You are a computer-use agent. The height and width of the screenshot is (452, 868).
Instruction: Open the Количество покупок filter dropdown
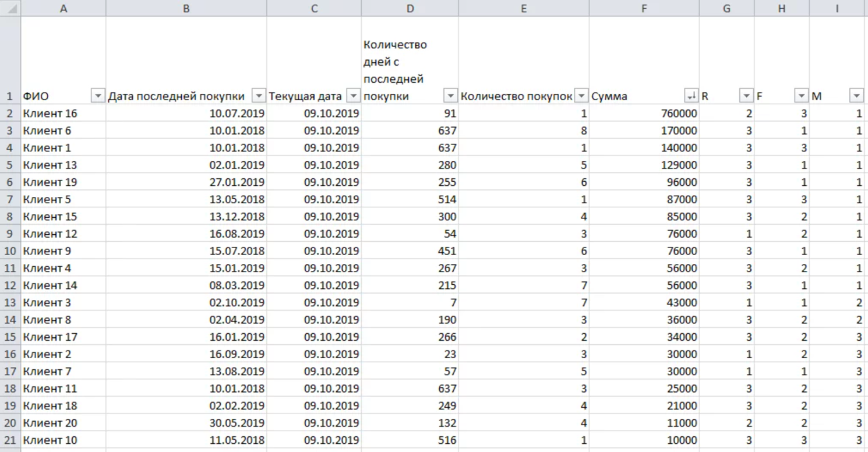581,96
